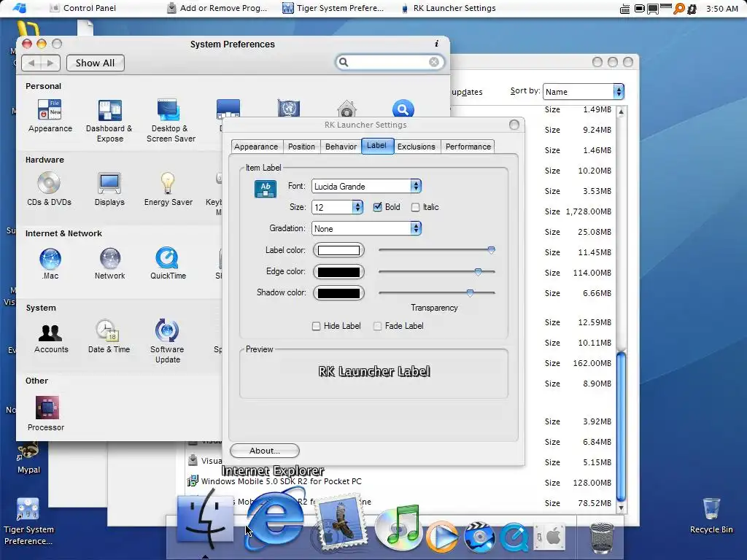Open the Font dropdown showing Lucida Grande
This screenshot has width=747, height=560.
366,186
